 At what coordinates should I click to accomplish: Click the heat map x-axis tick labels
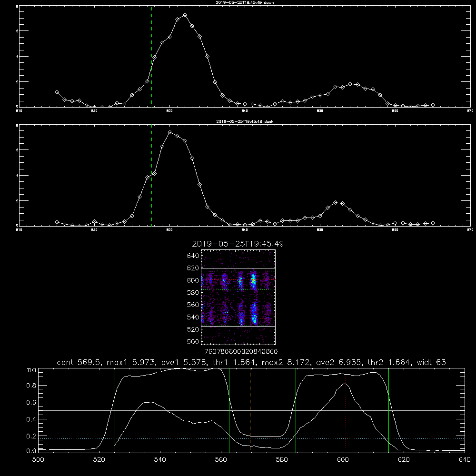point(241,351)
